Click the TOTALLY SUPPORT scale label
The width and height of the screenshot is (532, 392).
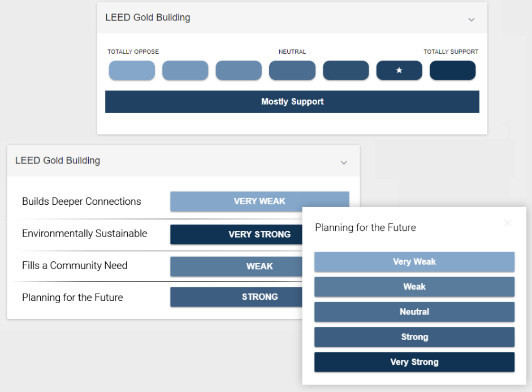pos(451,51)
